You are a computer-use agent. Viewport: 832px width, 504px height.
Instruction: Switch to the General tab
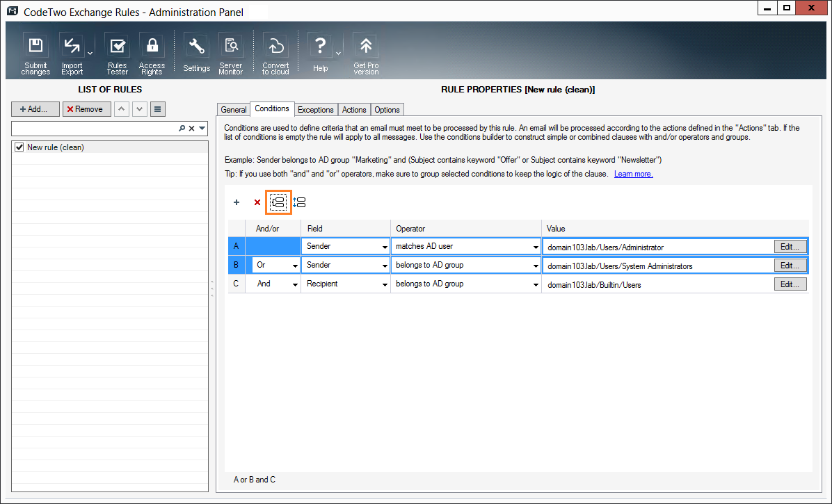point(234,110)
